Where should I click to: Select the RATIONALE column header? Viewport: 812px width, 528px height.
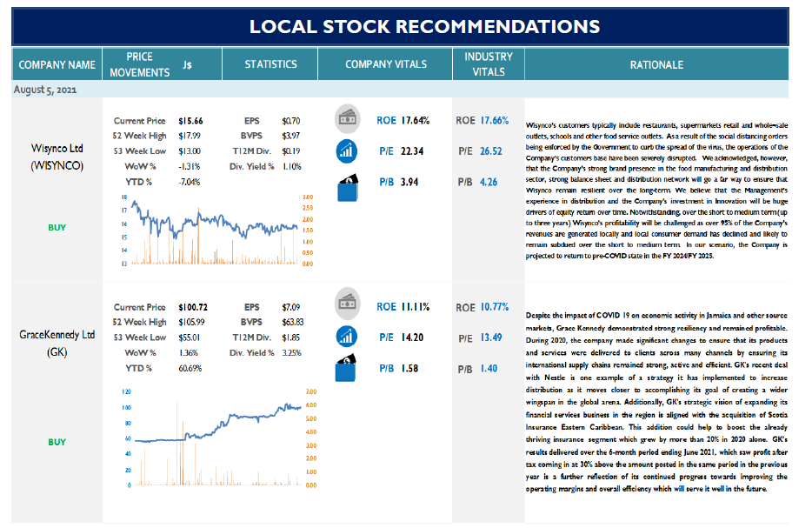pyautogui.click(x=656, y=64)
